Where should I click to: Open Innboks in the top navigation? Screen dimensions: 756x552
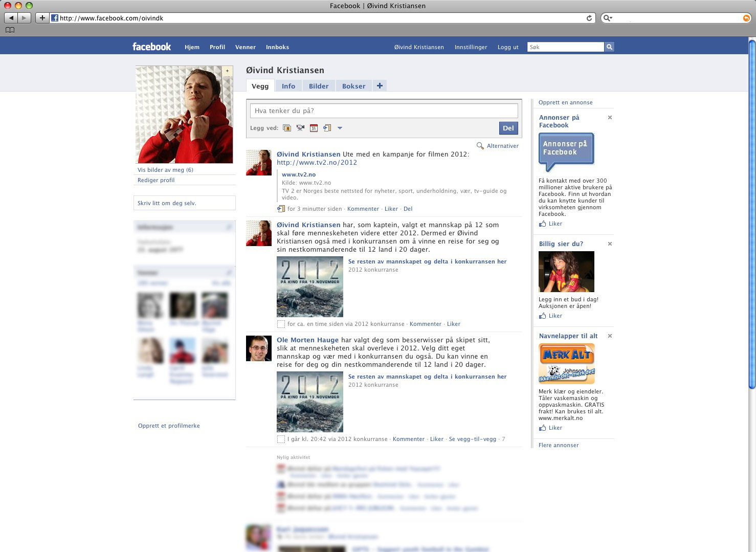277,47
